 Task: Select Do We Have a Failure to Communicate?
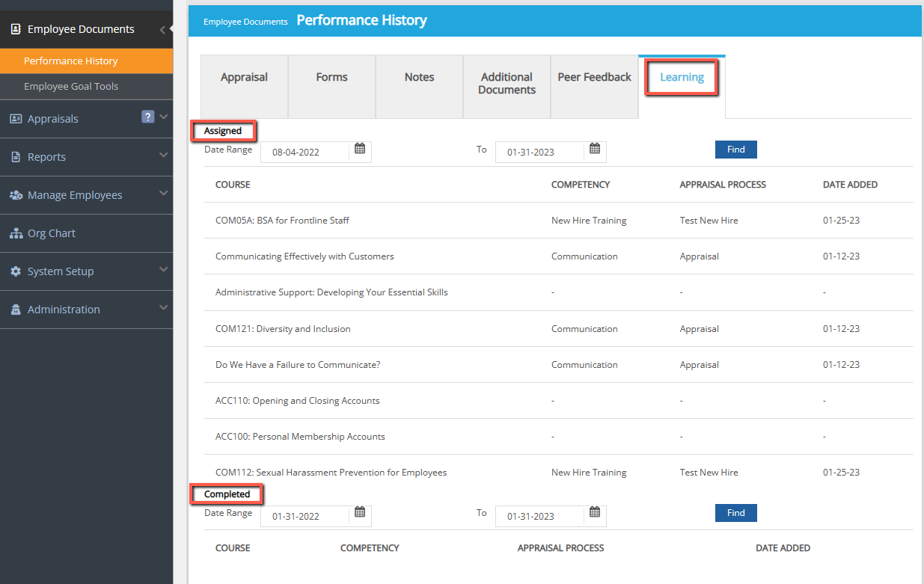(x=298, y=365)
